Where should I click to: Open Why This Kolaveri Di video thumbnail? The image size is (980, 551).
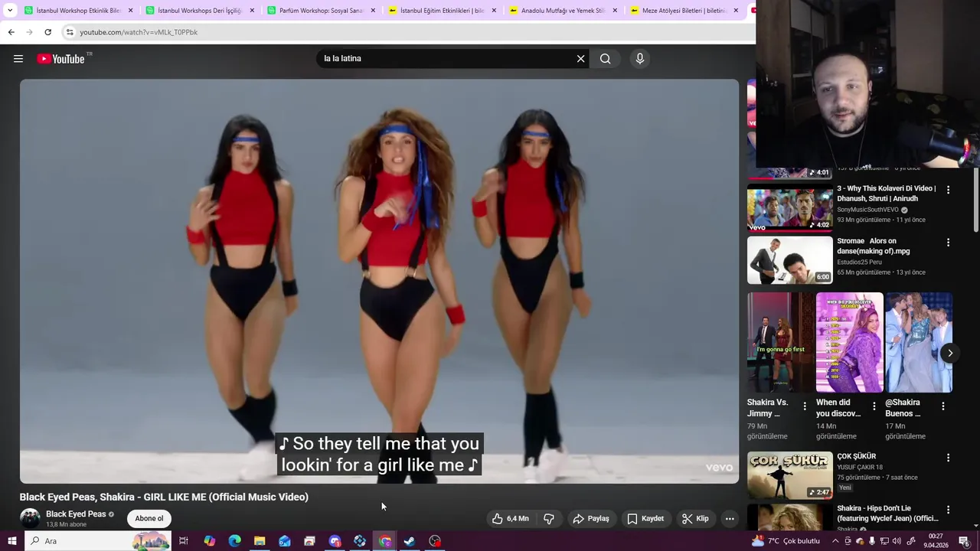point(789,207)
